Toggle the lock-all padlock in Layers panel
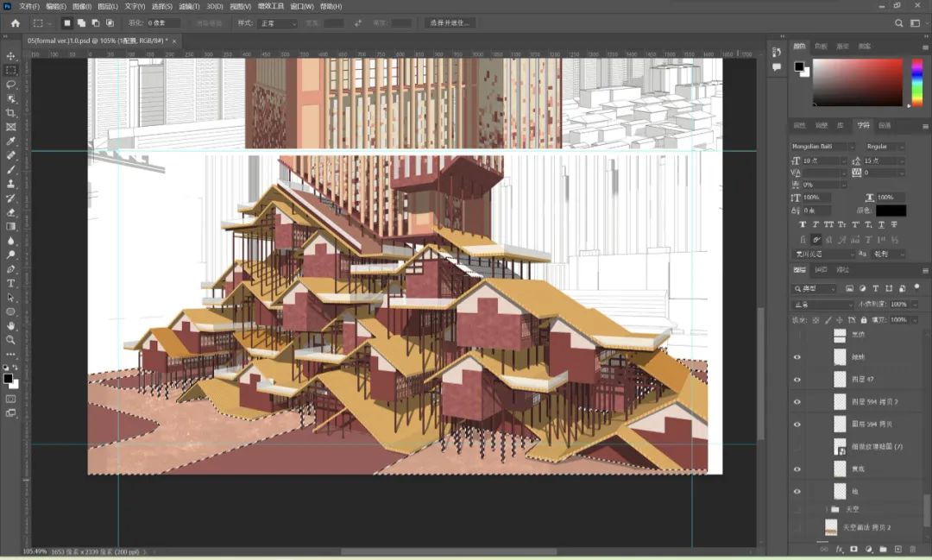932x560 pixels. pyautogui.click(x=864, y=320)
